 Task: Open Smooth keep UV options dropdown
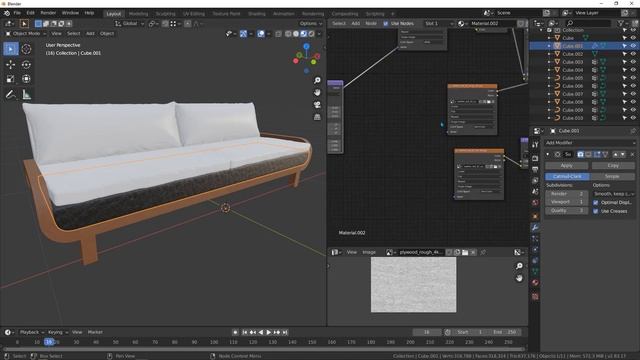click(613, 194)
